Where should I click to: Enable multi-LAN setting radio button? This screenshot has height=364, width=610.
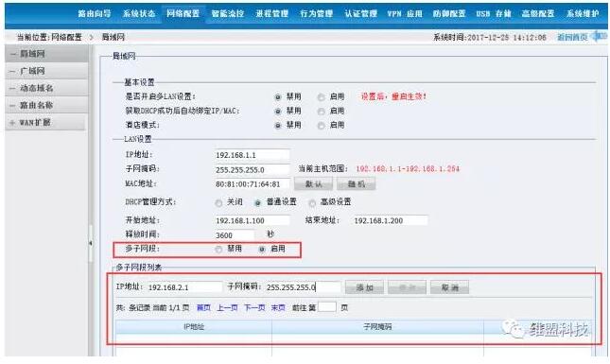point(321,97)
